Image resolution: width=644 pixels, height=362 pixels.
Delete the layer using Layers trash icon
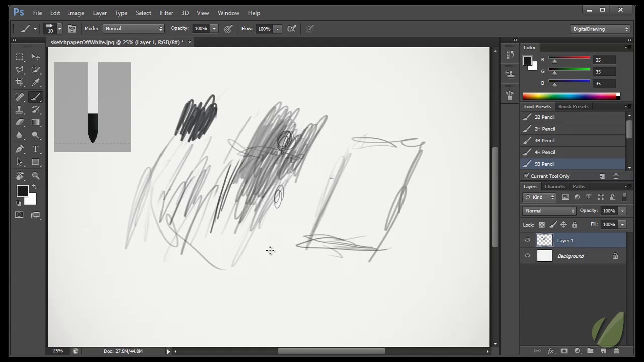616,351
